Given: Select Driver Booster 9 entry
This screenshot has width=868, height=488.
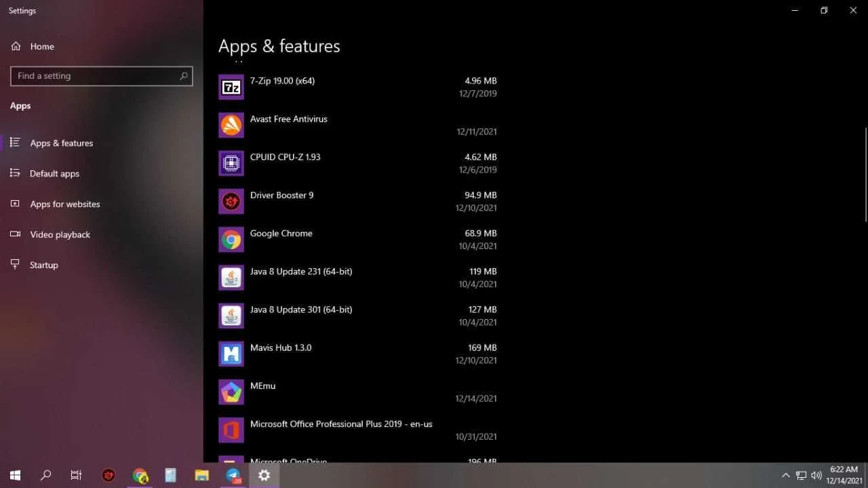Looking at the screenshot, I should tap(357, 201).
